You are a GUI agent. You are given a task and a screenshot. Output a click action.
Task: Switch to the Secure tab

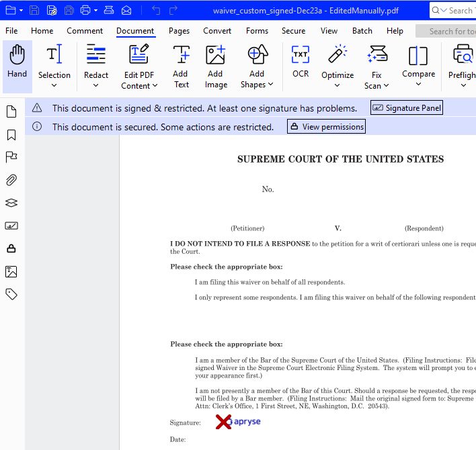293,31
